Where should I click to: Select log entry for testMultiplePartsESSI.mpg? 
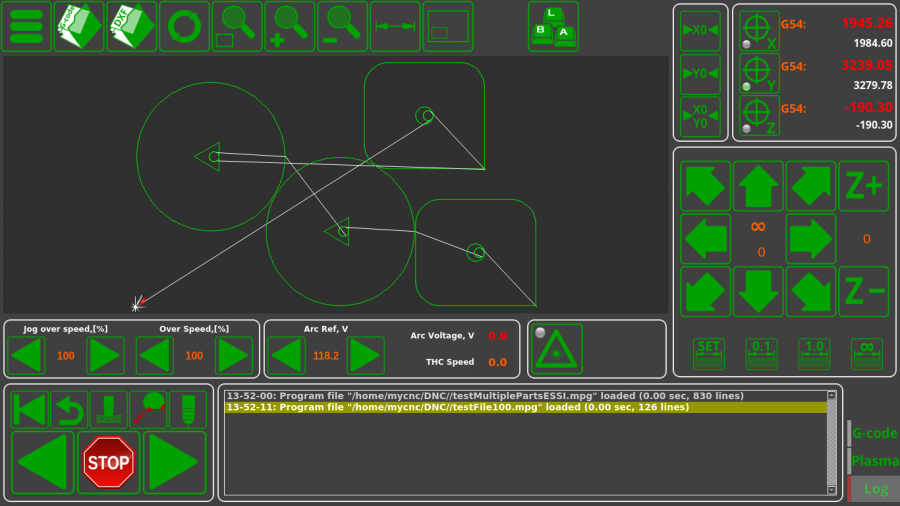(x=526, y=396)
